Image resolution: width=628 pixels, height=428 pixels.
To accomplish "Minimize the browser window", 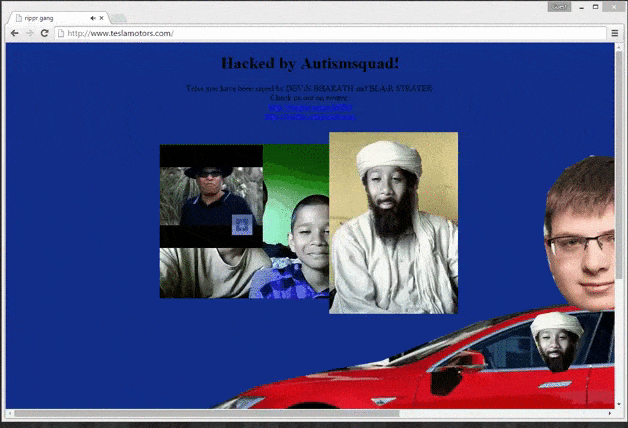I will click(582, 7).
